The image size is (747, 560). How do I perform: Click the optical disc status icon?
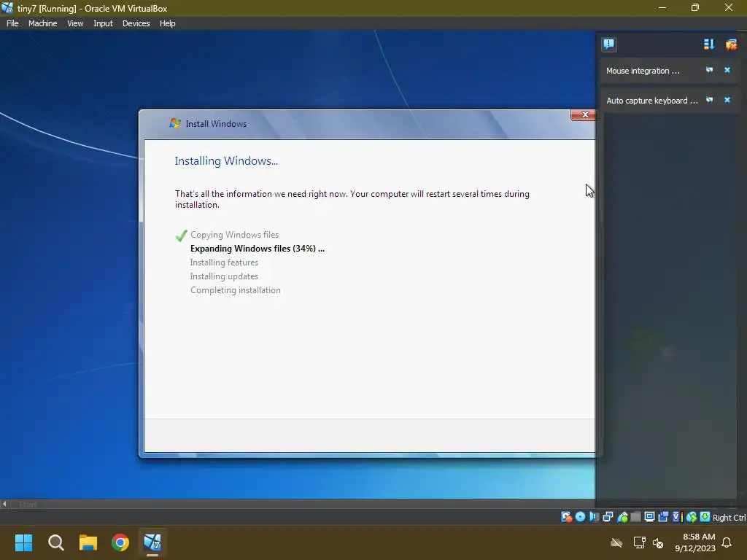click(580, 517)
